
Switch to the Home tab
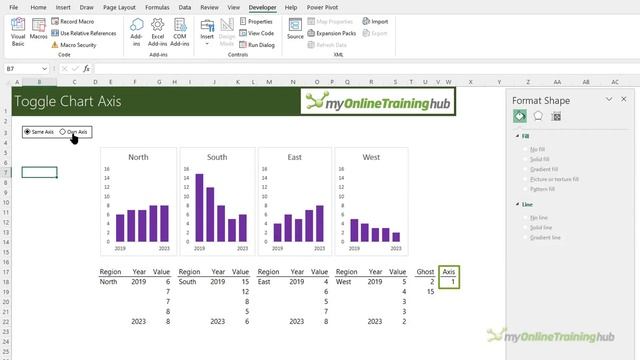[38, 7]
